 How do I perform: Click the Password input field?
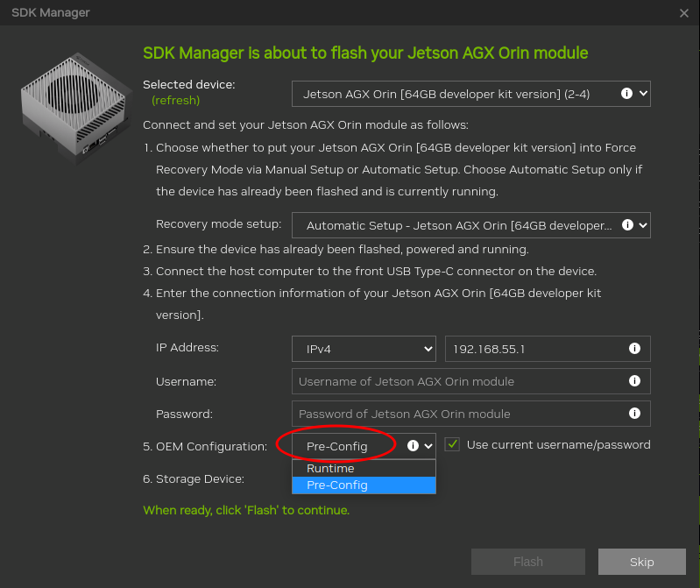point(471,414)
